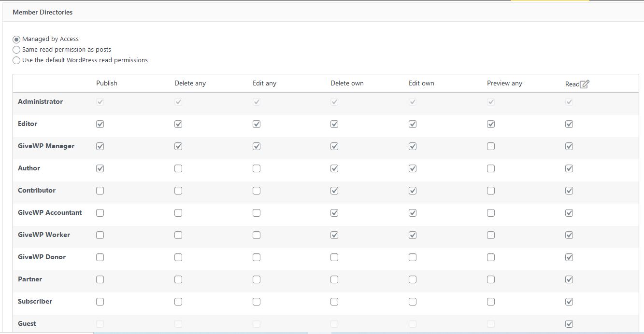This screenshot has height=334, width=644.
Task: Uncheck Read for Subscriber
Action: (569, 302)
